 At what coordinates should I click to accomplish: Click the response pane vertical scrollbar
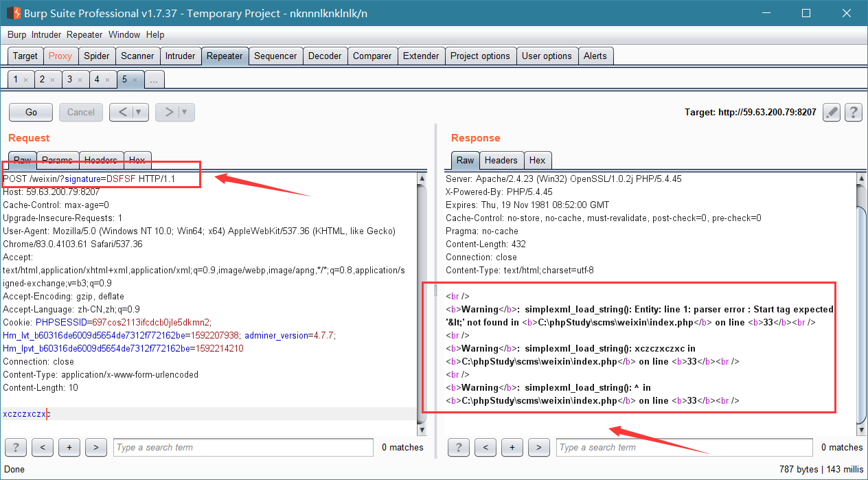click(861, 302)
